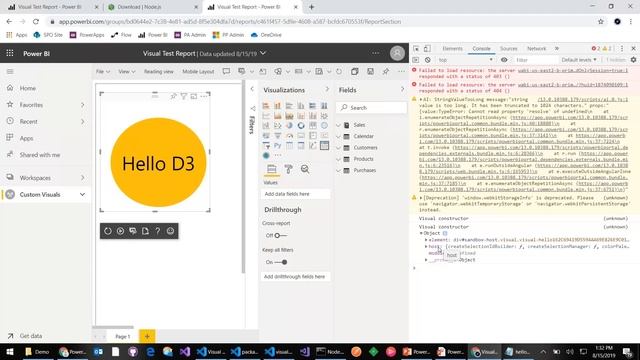640x360 pixels.
Task: Toggle Cross-report drillthrough switch
Action: click(x=280, y=236)
